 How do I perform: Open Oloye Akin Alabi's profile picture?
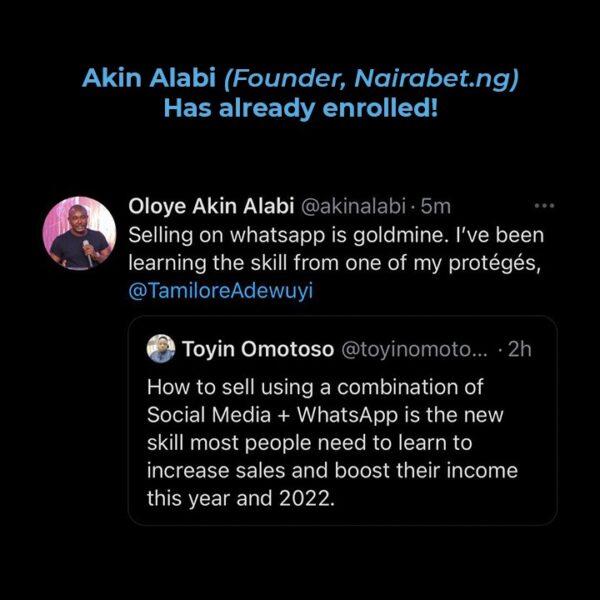tap(79, 233)
